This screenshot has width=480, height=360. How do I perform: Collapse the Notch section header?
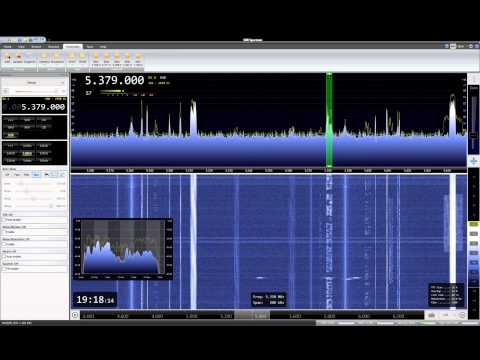click(34, 251)
